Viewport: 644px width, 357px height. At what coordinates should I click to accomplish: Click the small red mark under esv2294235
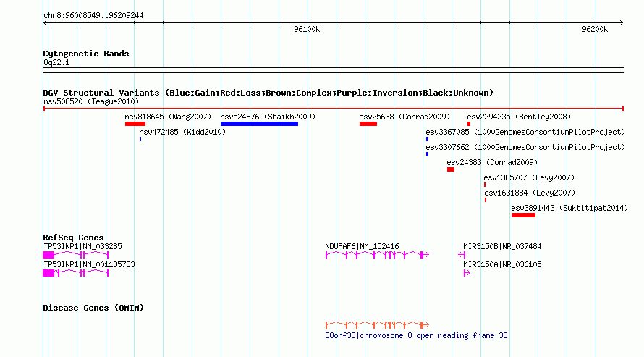coord(469,124)
